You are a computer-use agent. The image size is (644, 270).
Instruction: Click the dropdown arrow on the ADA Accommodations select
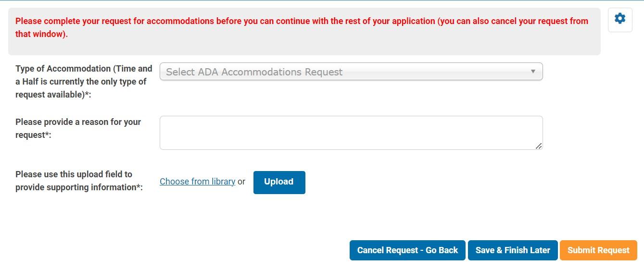click(x=533, y=72)
